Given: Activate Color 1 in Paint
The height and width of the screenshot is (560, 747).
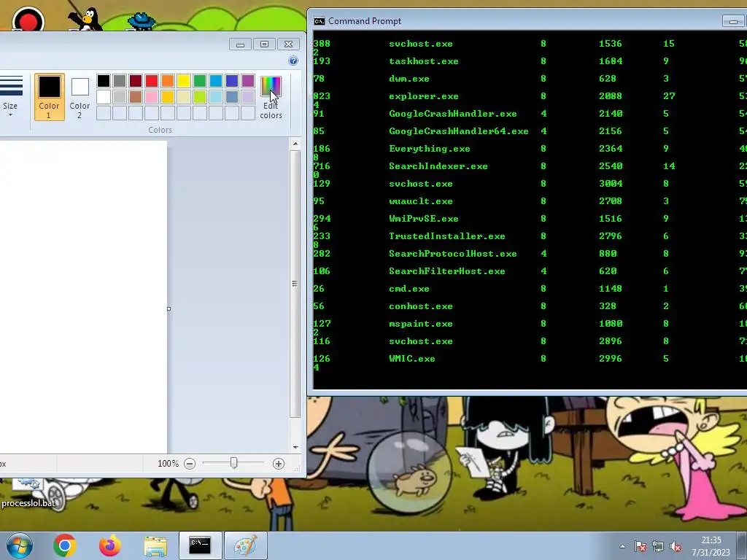Looking at the screenshot, I should pyautogui.click(x=49, y=97).
